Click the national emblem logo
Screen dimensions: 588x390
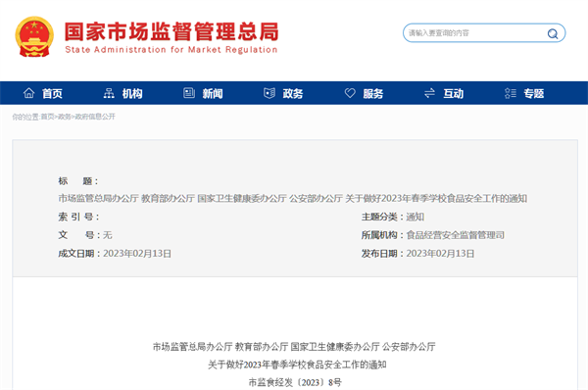pos(34,36)
